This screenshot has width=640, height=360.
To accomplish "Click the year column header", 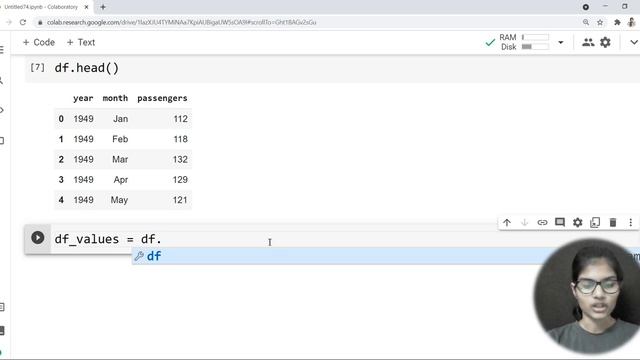I will coord(83,98).
